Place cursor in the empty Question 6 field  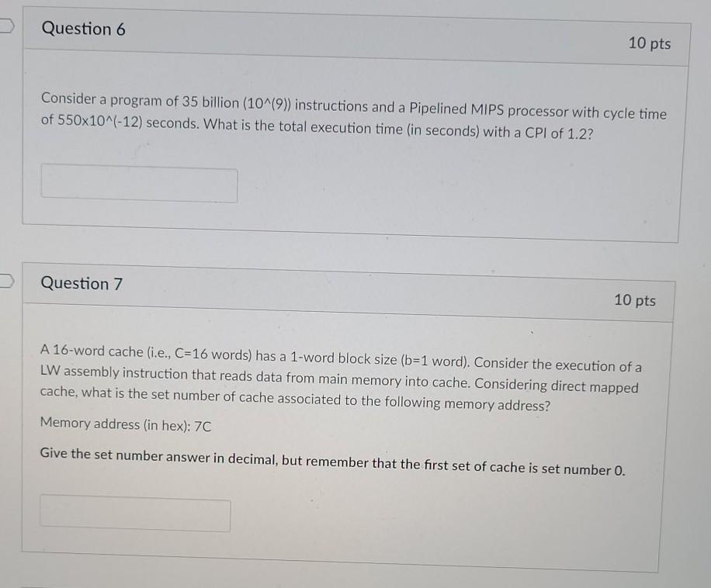tap(140, 185)
